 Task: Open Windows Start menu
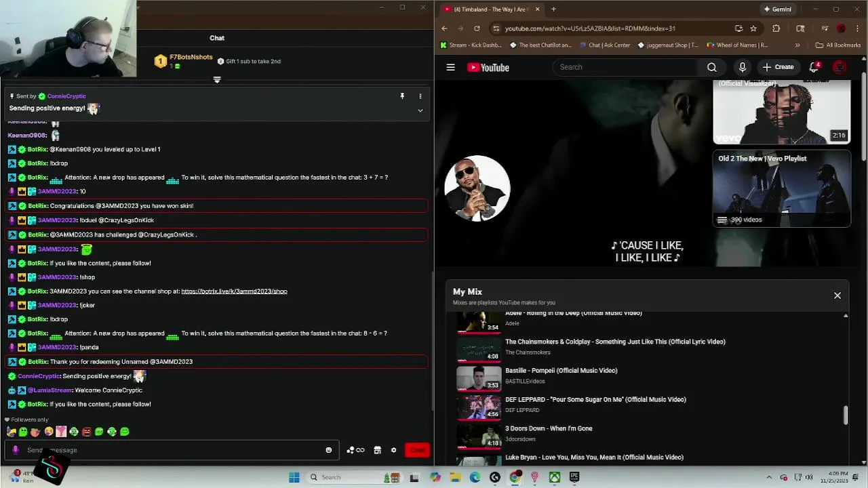(x=294, y=477)
